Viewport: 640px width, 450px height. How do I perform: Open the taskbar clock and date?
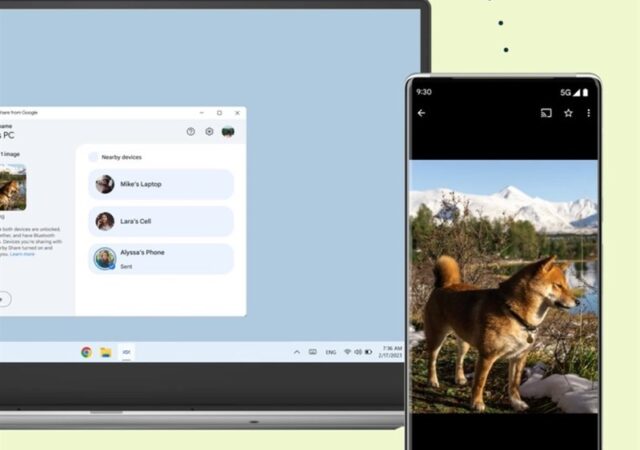391,352
